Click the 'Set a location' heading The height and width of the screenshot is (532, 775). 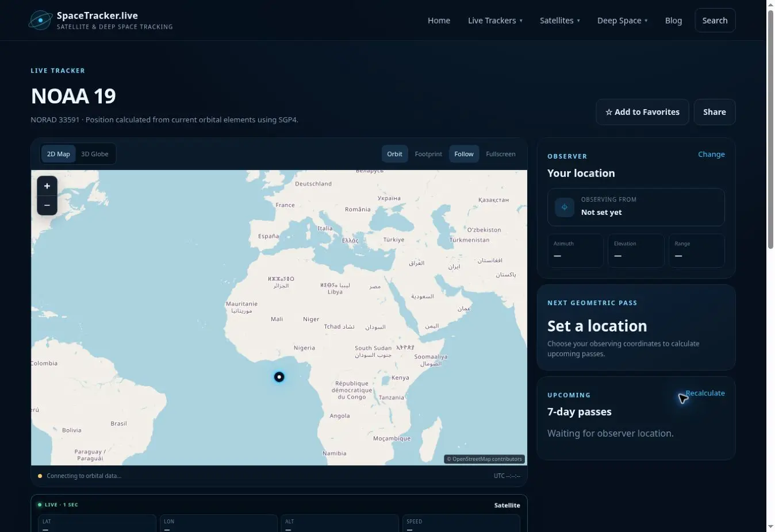pos(597,326)
